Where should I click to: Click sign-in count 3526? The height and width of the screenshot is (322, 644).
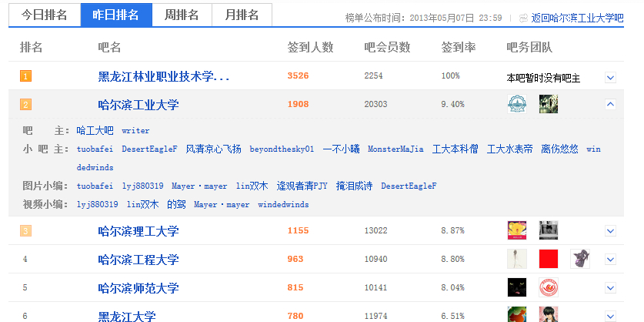tap(299, 76)
